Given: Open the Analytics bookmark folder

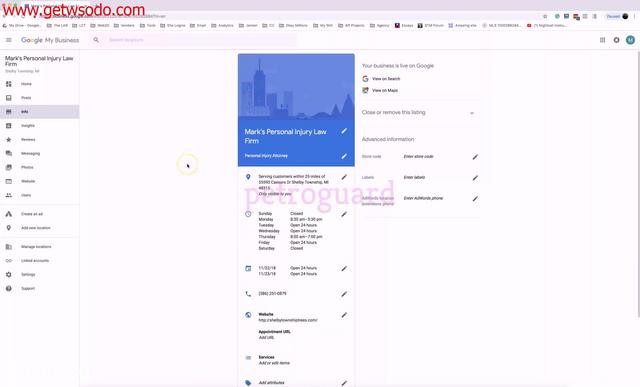Looking at the screenshot, I should (222, 25).
